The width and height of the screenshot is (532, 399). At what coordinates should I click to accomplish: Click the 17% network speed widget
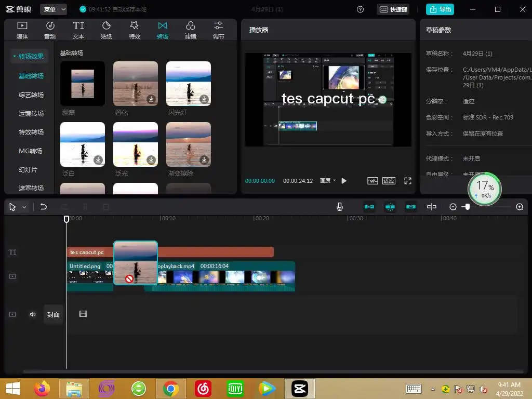tap(485, 189)
